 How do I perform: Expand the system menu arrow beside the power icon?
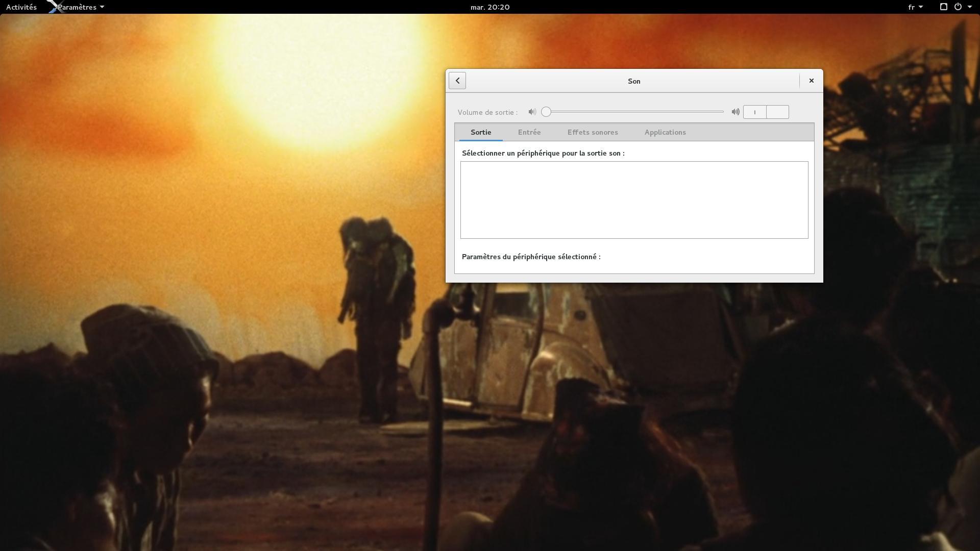pos(970,7)
